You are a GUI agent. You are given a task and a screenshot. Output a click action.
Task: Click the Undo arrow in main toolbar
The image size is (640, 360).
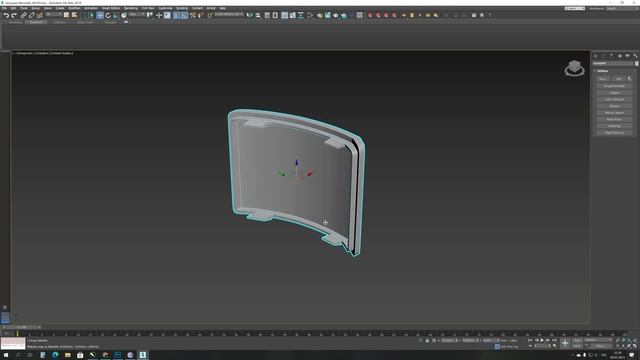pyautogui.click(x=7, y=15)
